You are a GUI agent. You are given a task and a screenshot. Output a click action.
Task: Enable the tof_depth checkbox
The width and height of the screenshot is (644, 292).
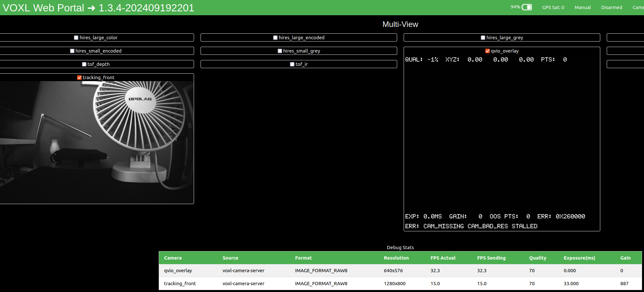(84, 64)
